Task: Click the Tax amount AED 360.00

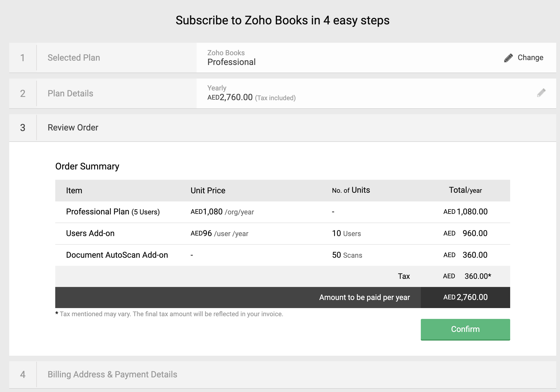Action: (x=467, y=276)
